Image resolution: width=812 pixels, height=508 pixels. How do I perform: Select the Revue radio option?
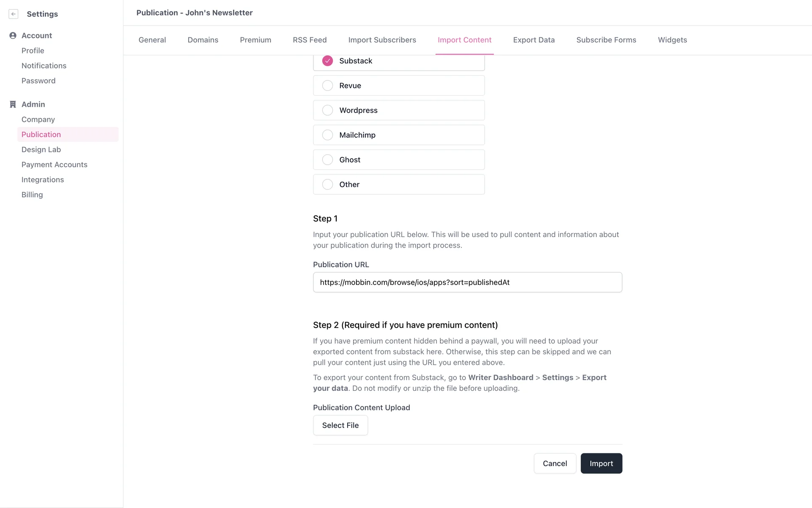tap(327, 86)
